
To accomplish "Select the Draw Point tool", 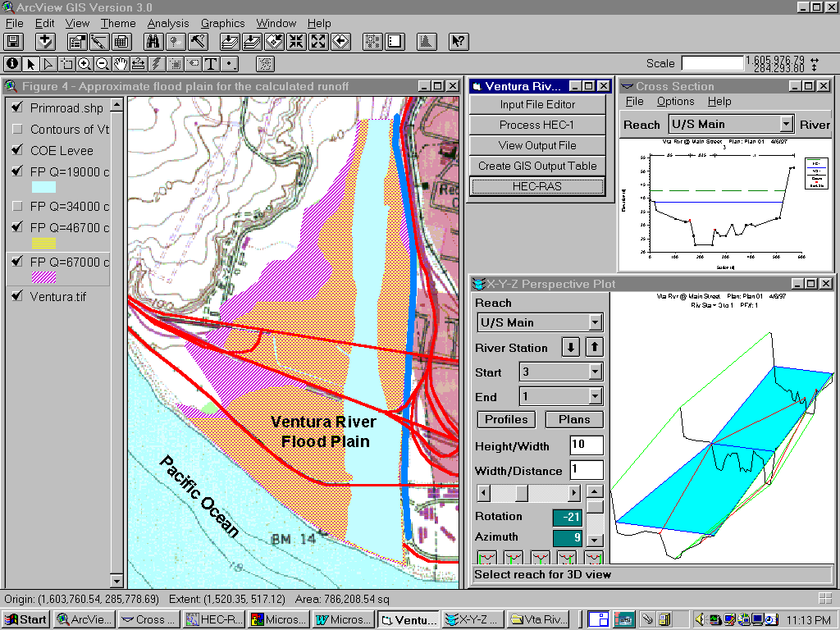I will pyautogui.click(x=230, y=64).
